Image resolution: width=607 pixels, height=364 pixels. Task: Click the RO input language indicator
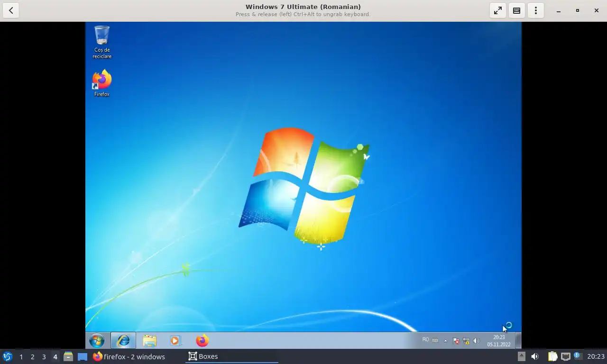click(x=425, y=340)
